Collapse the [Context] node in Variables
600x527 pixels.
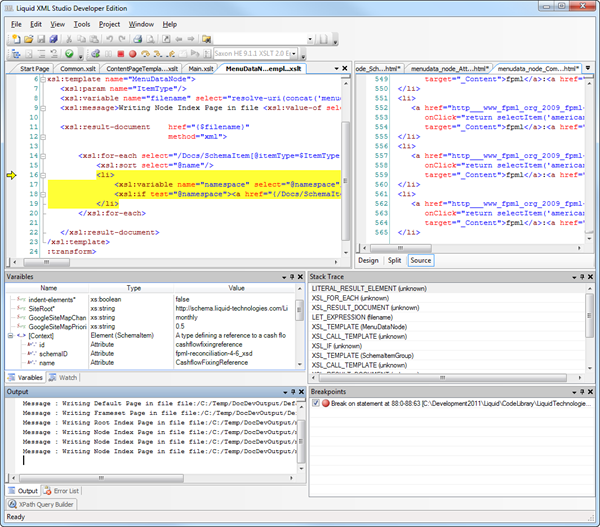coord(11,335)
